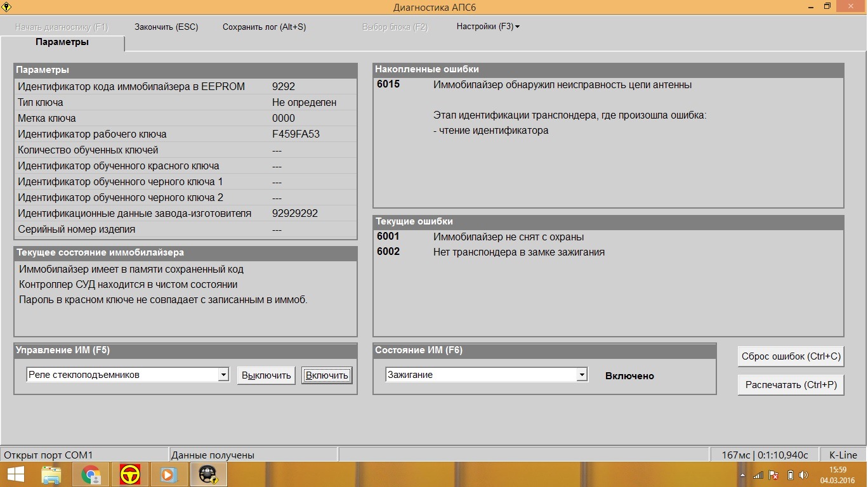Click Распечатать (Ctrl+P) button
Screen dimensions: 868x487
[x=791, y=385]
